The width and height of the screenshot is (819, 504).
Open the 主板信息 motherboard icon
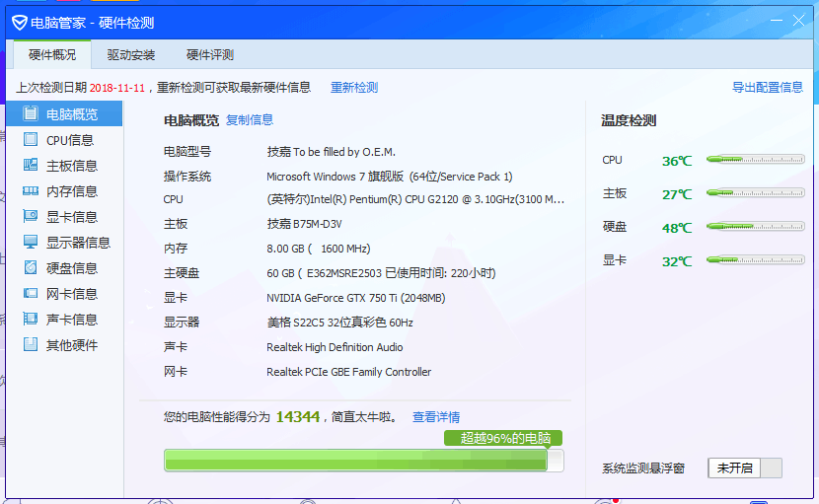[31, 165]
